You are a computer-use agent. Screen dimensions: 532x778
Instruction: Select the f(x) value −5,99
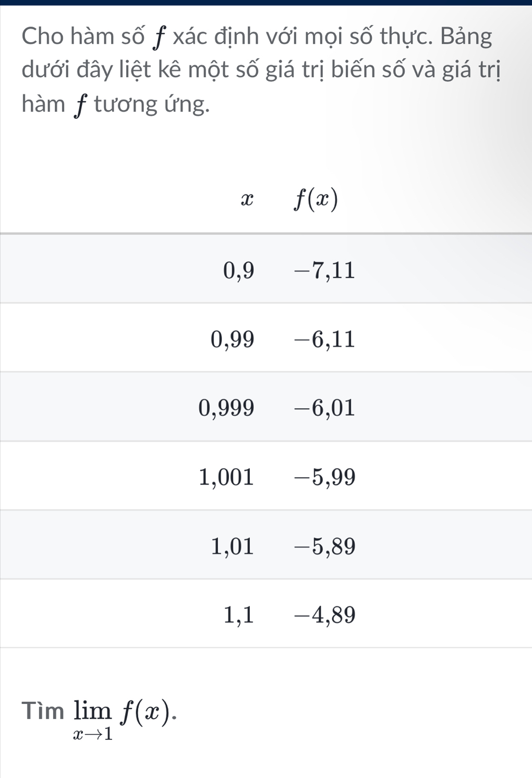pyautogui.click(x=324, y=477)
